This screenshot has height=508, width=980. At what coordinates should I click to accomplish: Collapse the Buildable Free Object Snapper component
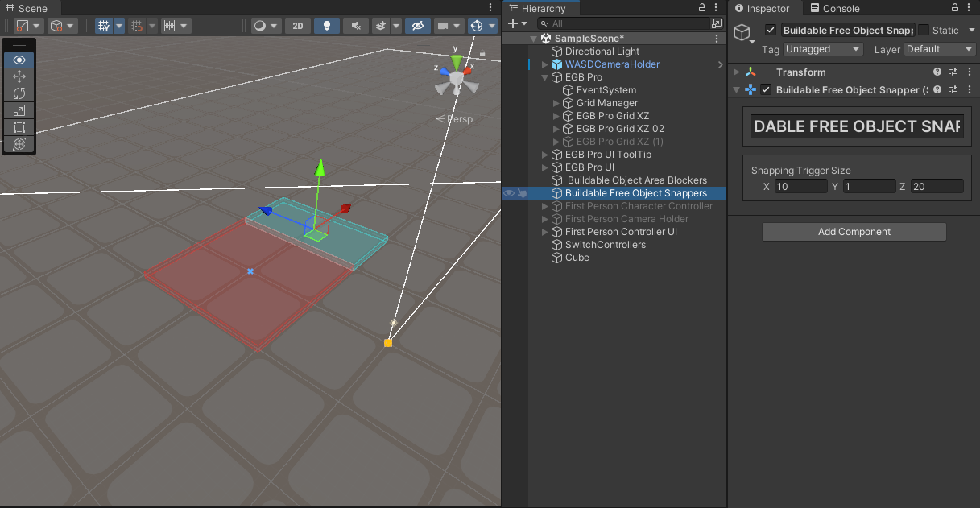[737, 89]
